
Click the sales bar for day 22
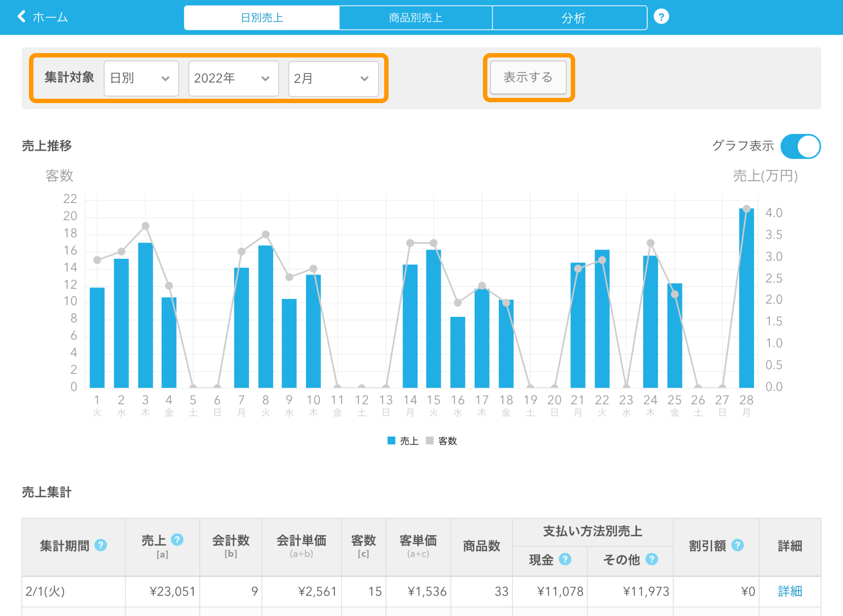click(602, 319)
